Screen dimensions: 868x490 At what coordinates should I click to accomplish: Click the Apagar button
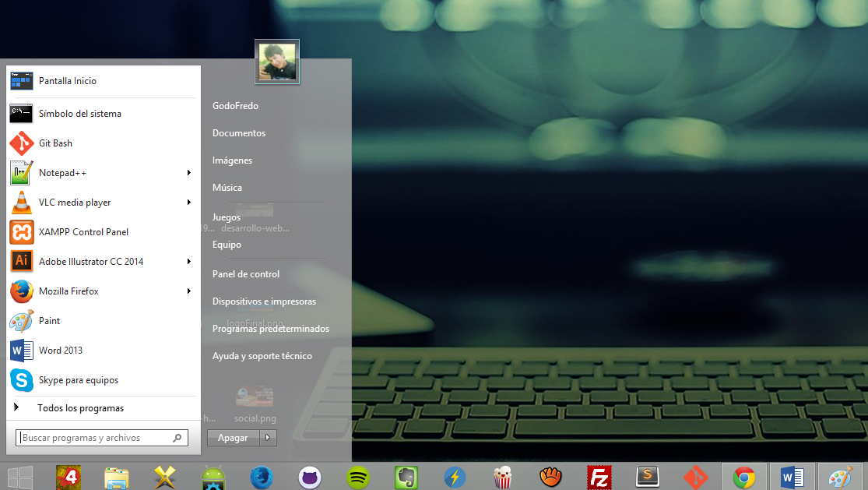tap(232, 437)
